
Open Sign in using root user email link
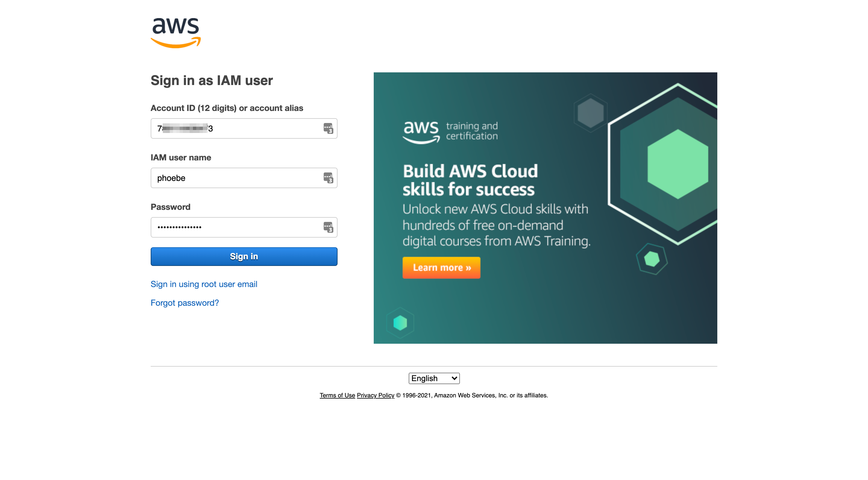pyautogui.click(x=204, y=284)
